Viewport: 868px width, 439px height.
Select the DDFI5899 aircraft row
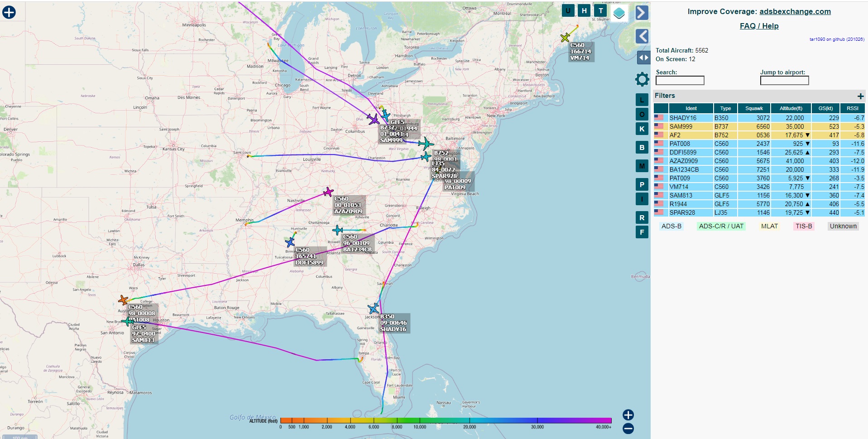point(759,152)
